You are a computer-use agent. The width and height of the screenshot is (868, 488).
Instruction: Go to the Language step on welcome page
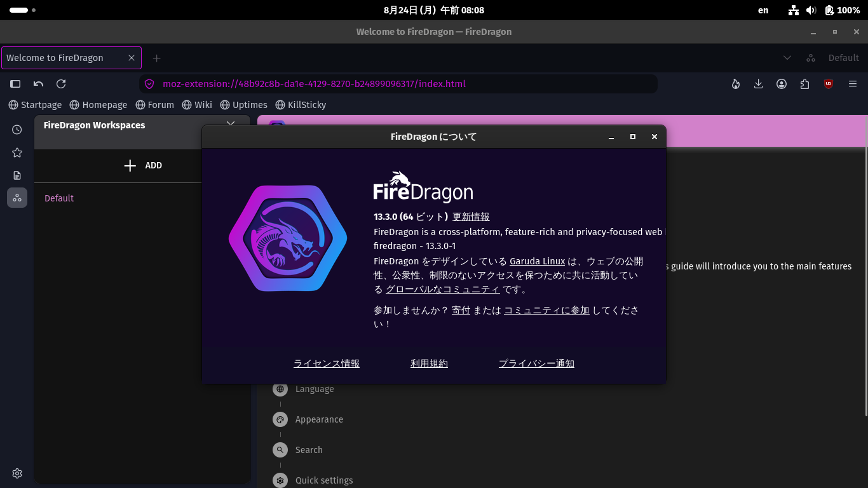pyautogui.click(x=315, y=389)
